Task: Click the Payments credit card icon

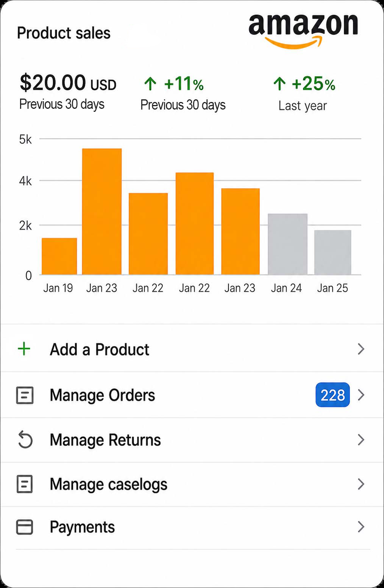Action: 25,527
